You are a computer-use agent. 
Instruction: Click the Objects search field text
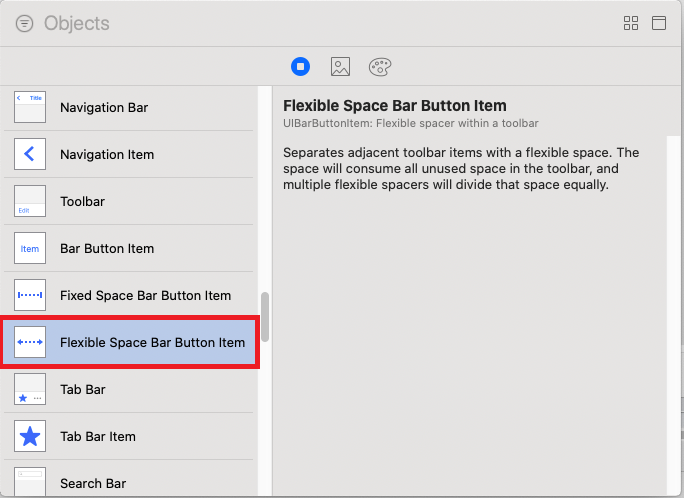point(77,23)
